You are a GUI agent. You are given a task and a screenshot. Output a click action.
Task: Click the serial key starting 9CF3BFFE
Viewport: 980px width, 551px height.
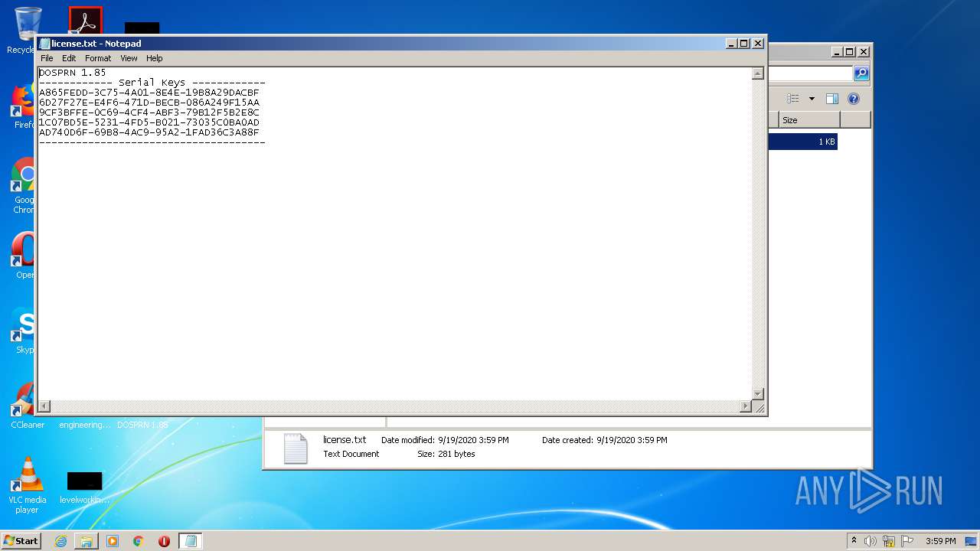pyautogui.click(x=149, y=112)
